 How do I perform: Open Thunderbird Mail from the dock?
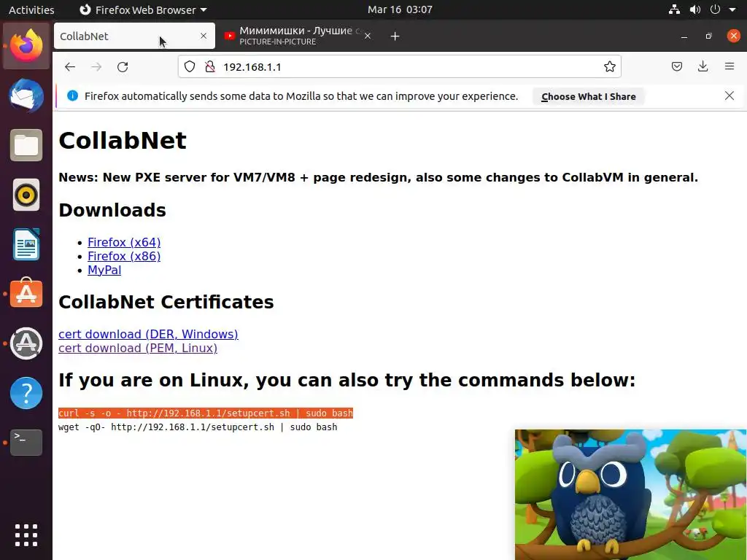point(26,96)
